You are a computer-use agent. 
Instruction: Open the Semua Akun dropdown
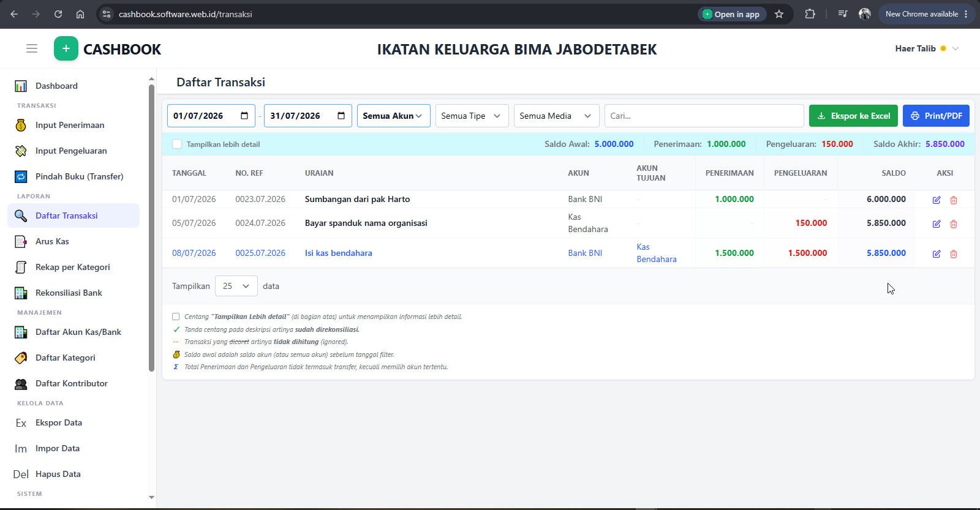coord(394,116)
